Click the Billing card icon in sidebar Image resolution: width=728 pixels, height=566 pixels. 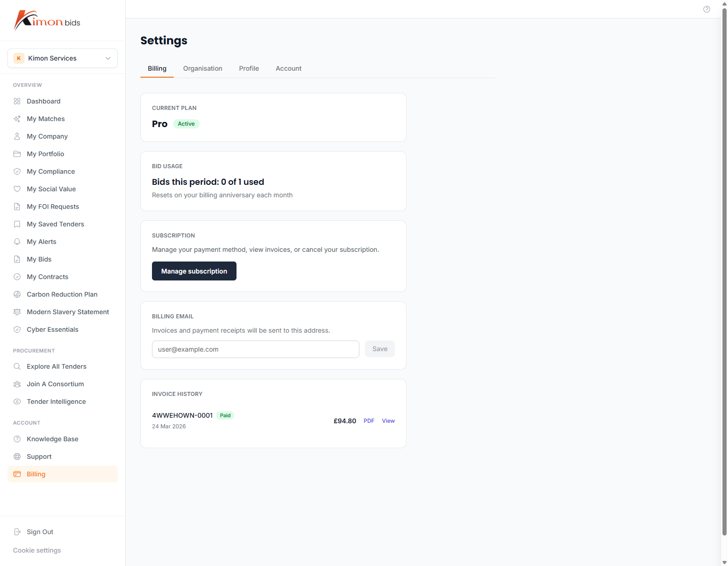(x=17, y=474)
